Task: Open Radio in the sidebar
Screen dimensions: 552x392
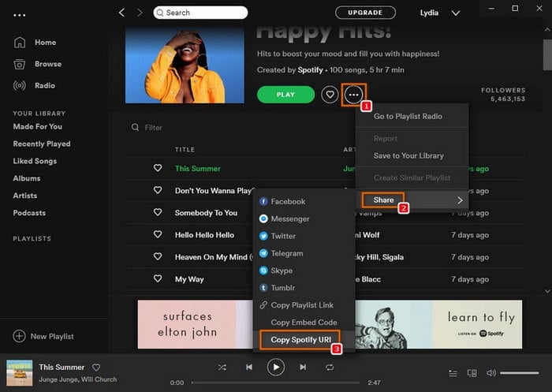Action: (34, 86)
